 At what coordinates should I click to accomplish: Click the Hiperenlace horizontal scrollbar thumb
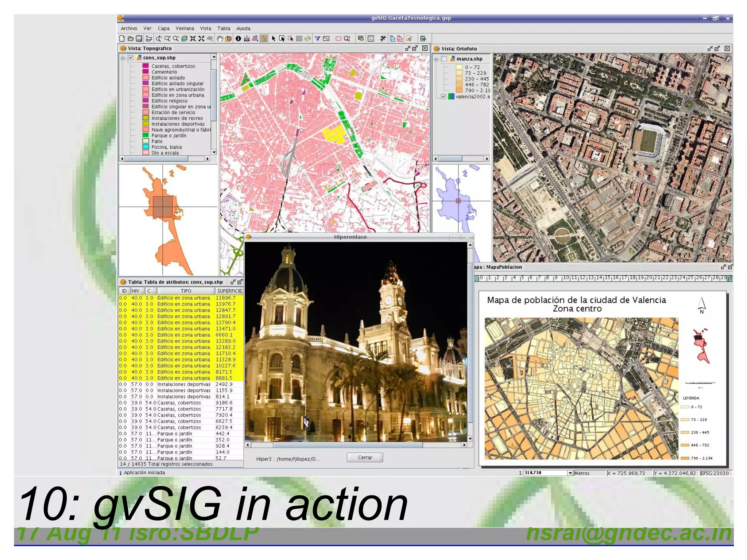tap(348, 445)
